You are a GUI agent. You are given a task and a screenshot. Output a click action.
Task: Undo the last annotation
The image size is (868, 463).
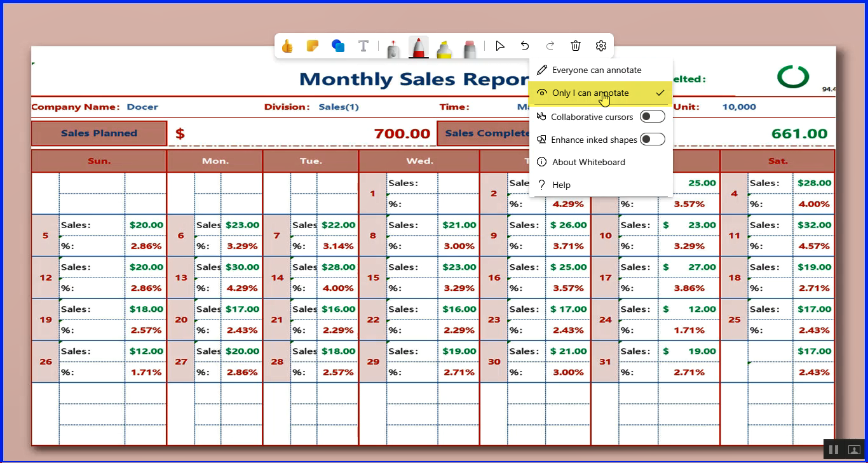point(525,46)
